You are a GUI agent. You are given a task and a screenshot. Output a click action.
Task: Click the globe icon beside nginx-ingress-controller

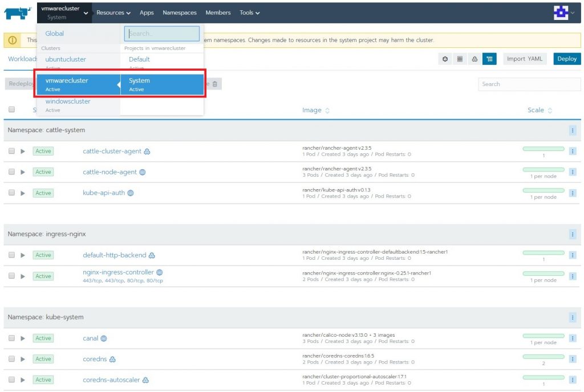(x=160, y=272)
